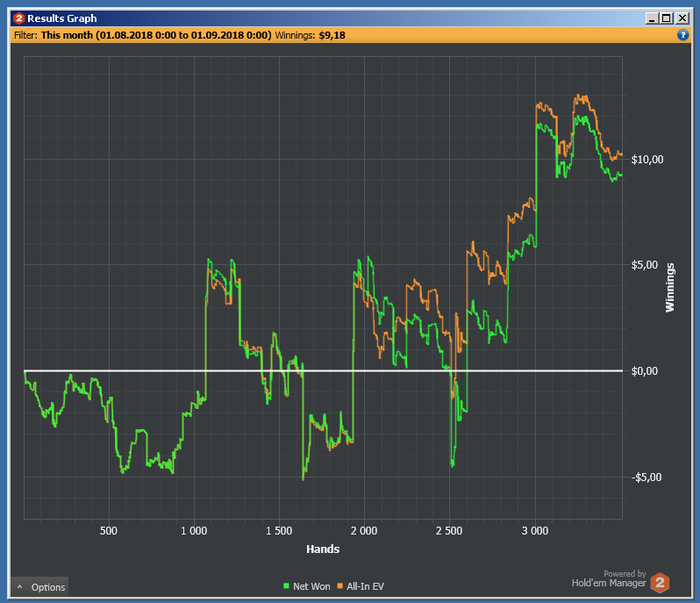Viewport: 700px width, 603px height.
Task: Click the 500 hands x-axis label
Action: click(x=108, y=531)
